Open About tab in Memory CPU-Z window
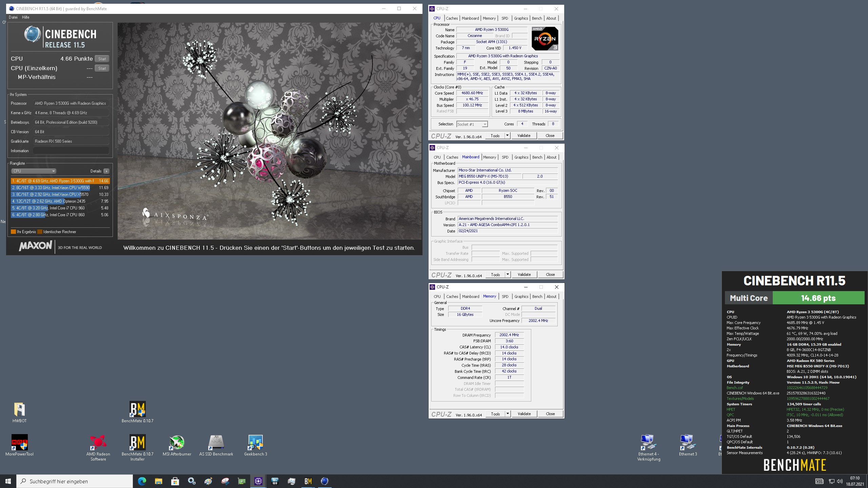 click(552, 297)
